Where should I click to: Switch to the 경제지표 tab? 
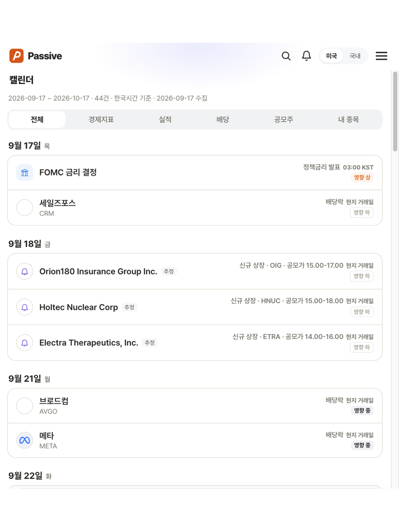(101, 119)
